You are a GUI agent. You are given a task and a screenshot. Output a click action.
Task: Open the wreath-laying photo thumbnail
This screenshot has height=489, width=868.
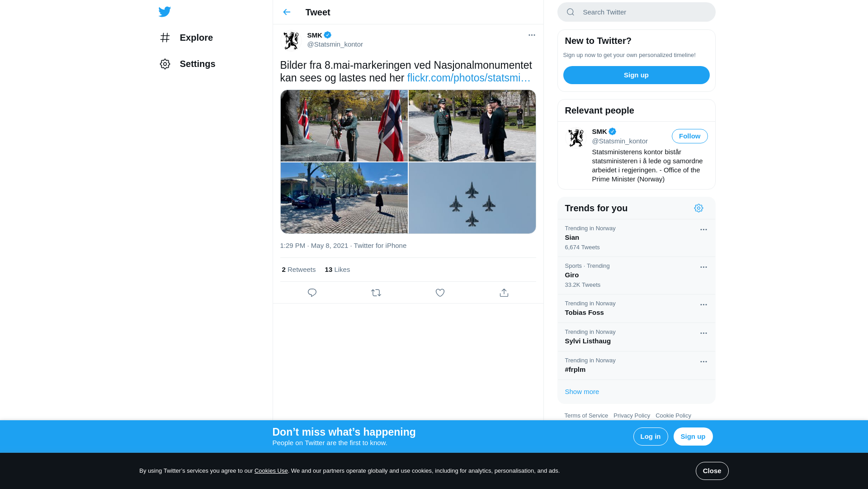(344, 126)
